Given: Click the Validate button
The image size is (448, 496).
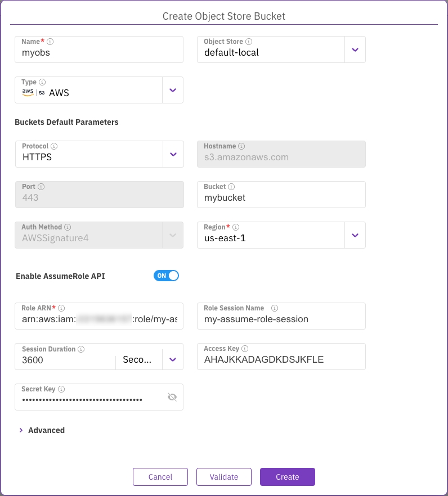Looking at the screenshot, I should point(224,477).
